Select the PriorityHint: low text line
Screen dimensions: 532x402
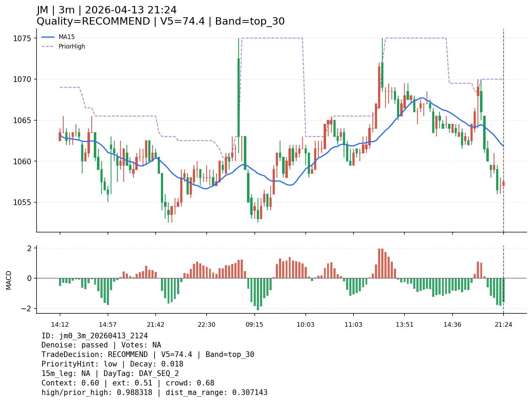click(112, 364)
